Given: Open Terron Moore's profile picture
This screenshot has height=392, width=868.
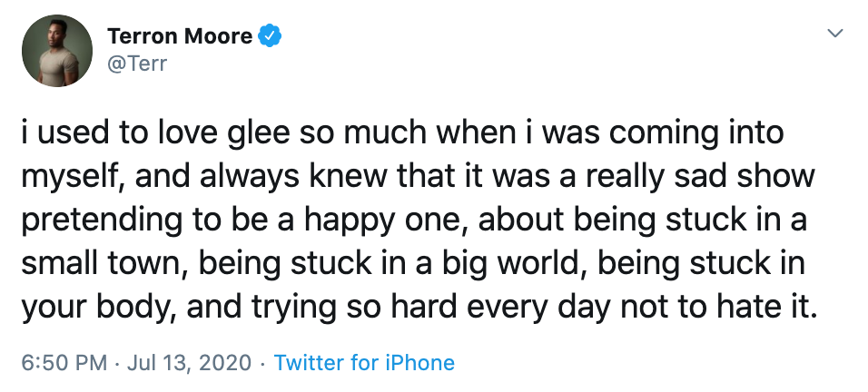Looking at the screenshot, I should (57, 50).
